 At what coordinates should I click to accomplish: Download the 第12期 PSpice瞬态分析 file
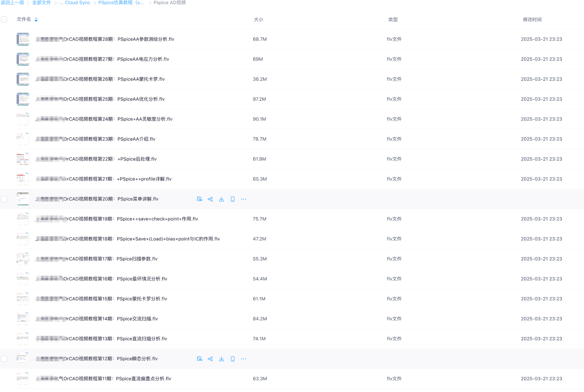pyautogui.click(x=221, y=359)
